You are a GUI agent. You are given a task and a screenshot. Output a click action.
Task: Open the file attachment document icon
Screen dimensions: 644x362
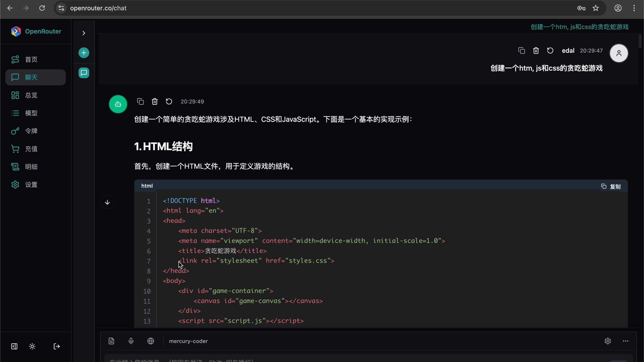point(111,341)
